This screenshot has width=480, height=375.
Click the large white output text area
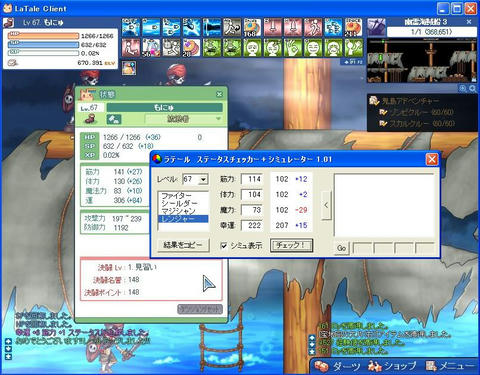click(x=384, y=205)
